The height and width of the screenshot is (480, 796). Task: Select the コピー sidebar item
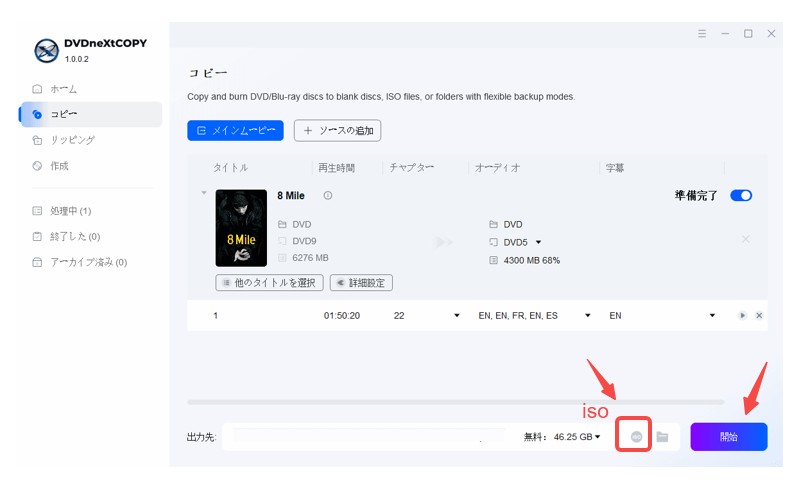[90, 114]
